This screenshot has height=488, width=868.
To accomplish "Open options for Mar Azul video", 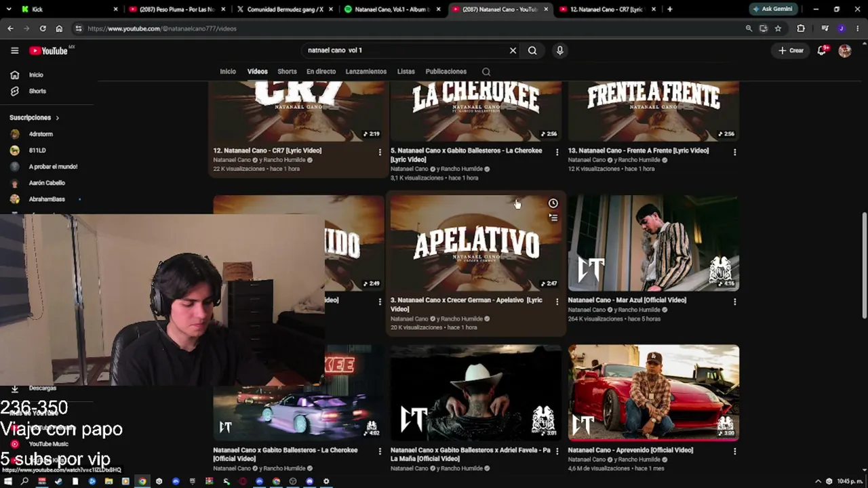I will point(734,302).
